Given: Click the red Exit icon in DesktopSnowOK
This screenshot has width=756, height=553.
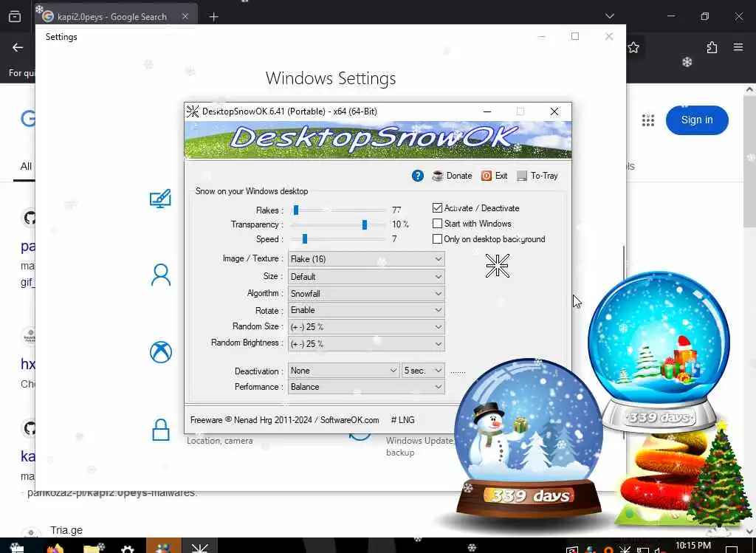Looking at the screenshot, I should pos(487,176).
